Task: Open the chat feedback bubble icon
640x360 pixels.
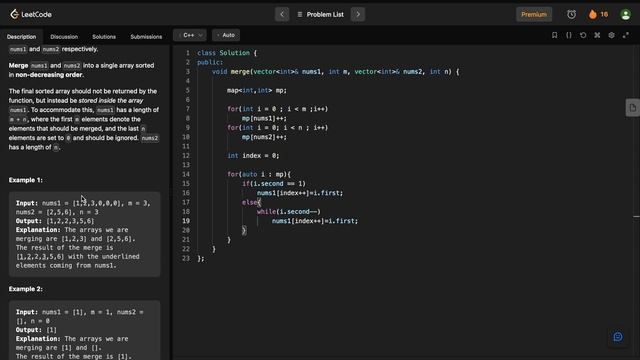Action: tap(618, 337)
